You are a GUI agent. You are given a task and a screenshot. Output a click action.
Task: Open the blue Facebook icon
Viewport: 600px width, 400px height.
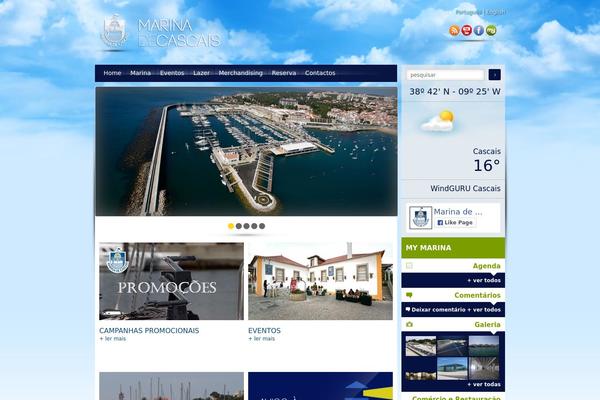tap(479, 30)
